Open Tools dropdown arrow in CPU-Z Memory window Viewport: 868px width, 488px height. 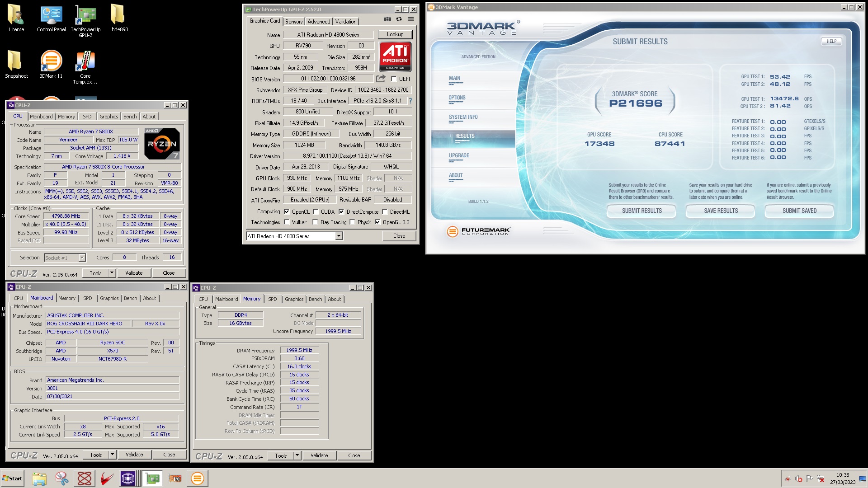click(297, 455)
